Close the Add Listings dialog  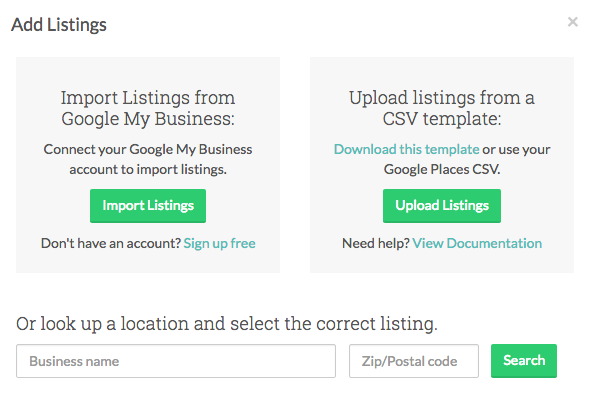point(572,22)
